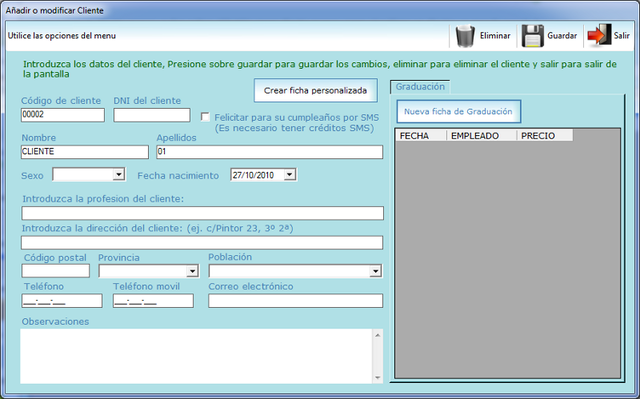
Task: Expand the Provincia combo box
Action: (192, 271)
